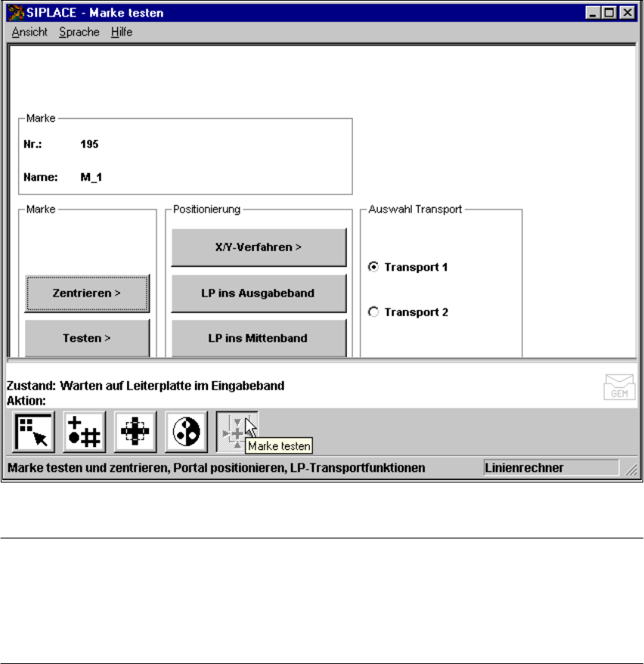
Task: Click the Testen > button
Action: pyautogui.click(x=87, y=338)
